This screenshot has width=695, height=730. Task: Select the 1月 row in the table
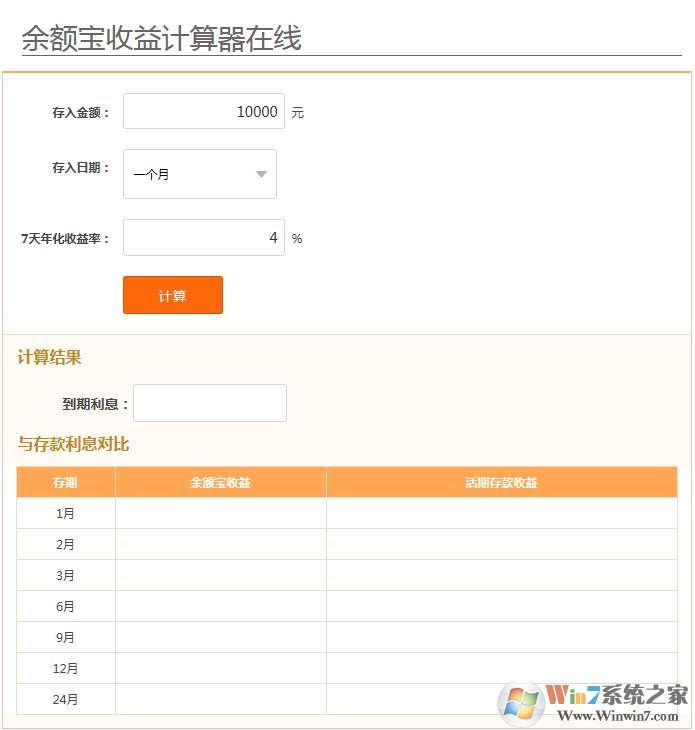[x=65, y=513]
